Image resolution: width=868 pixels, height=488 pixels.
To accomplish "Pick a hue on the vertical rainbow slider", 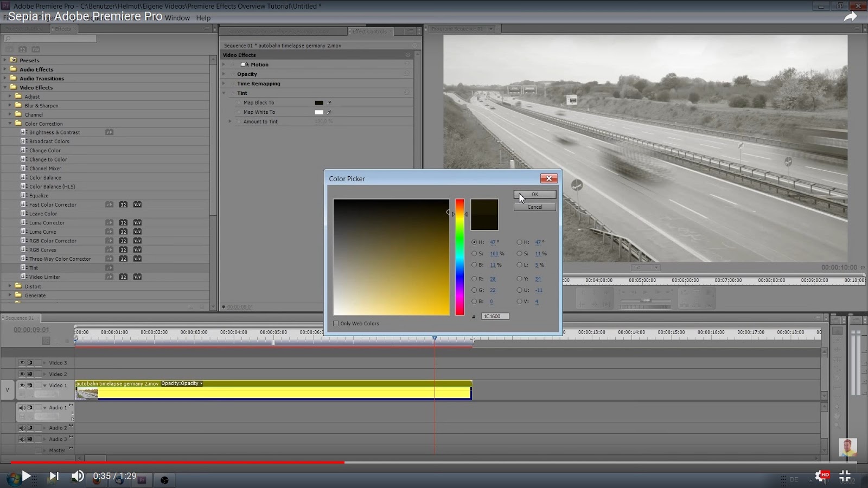I will coord(459,255).
